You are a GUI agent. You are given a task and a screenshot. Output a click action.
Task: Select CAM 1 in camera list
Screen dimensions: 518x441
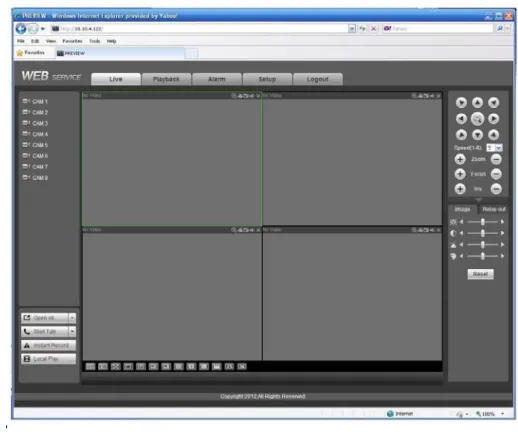(35, 101)
